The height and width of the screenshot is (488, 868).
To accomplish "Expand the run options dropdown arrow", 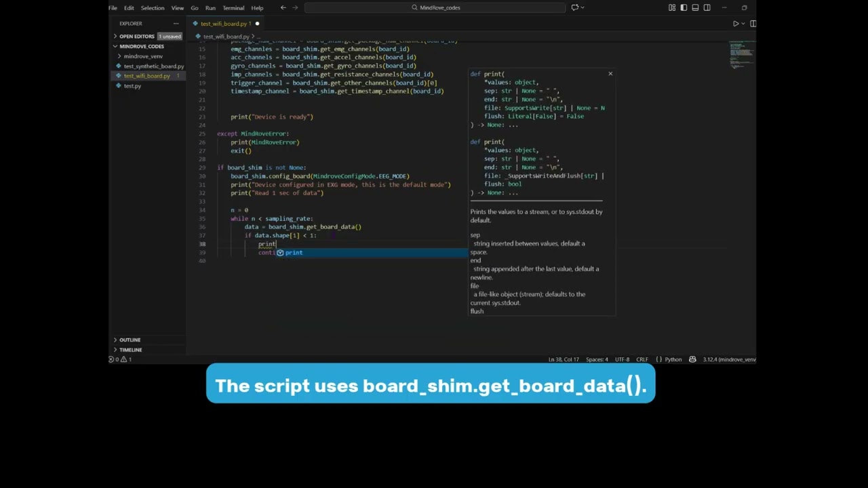I will [x=743, y=24].
